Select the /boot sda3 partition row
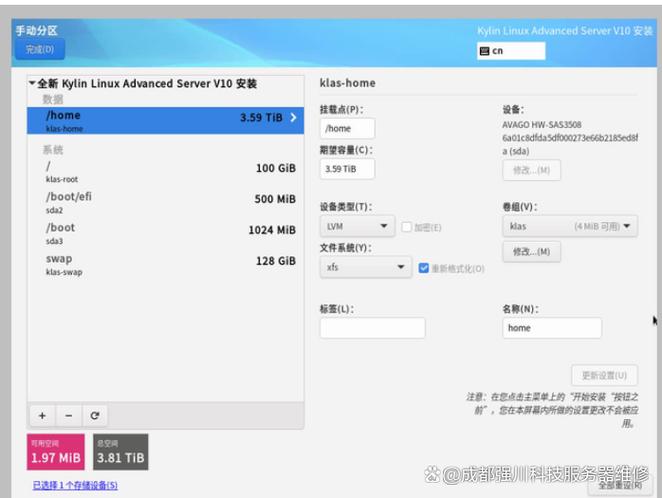This screenshot has height=498, width=662. [166, 233]
